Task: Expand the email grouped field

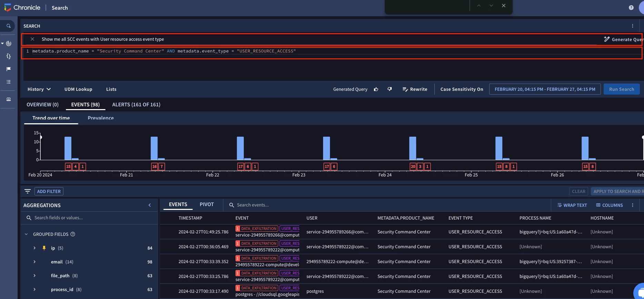Action: click(x=34, y=262)
